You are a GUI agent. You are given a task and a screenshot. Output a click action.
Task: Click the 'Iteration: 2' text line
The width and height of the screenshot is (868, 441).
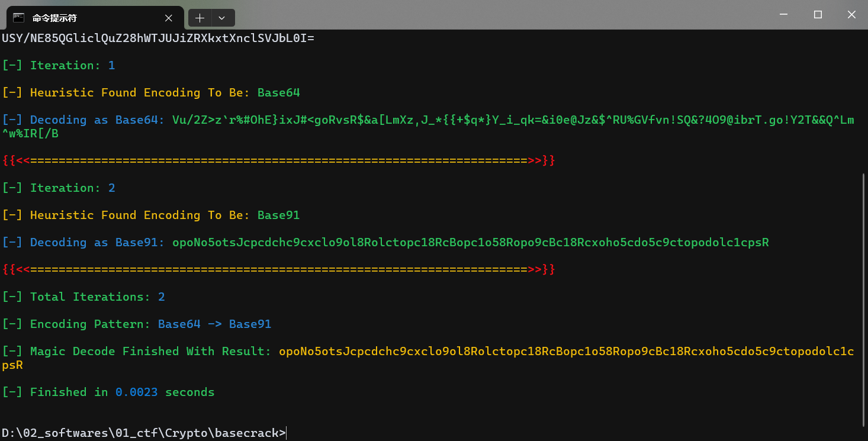59,188
